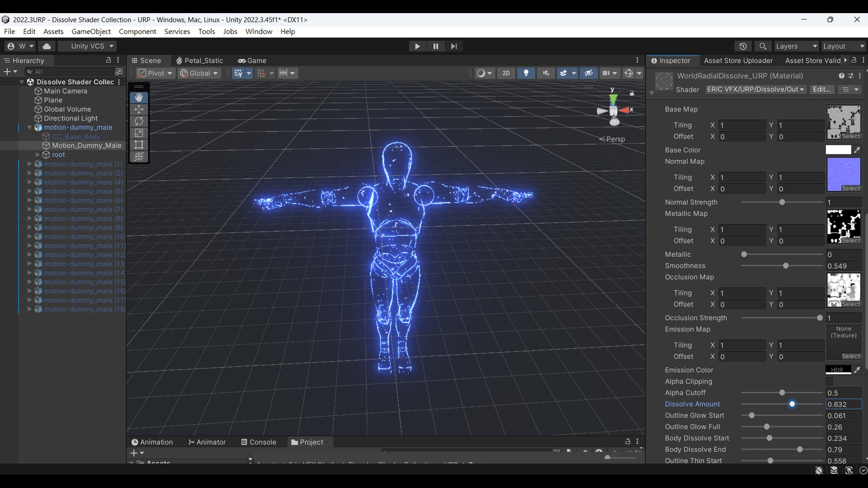The width and height of the screenshot is (868, 488).
Task: Click the Base Color white swatch
Action: coord(838,150)
